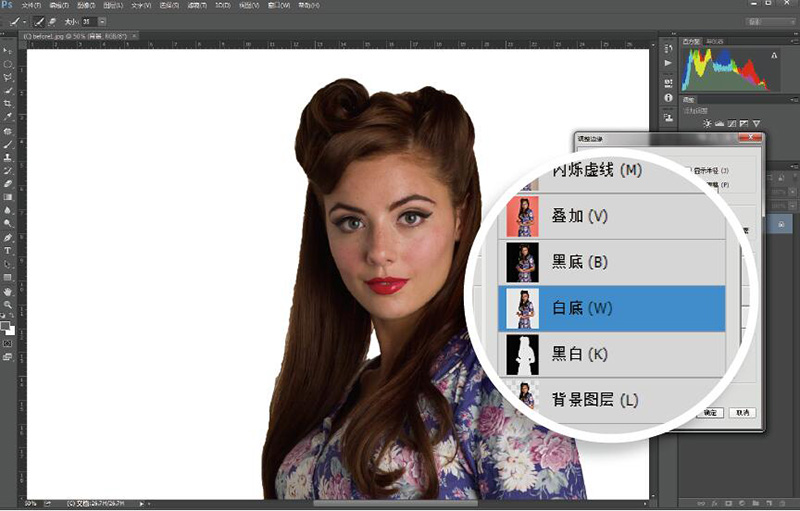
Task: Select the Move tool at toolbar top
Action: [7, 49]
